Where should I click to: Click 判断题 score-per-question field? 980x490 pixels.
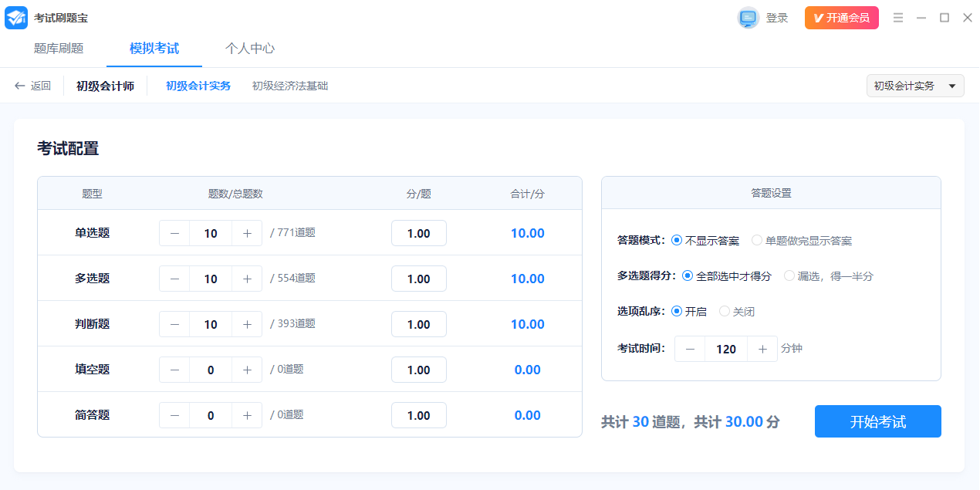[x=419, y=324]
